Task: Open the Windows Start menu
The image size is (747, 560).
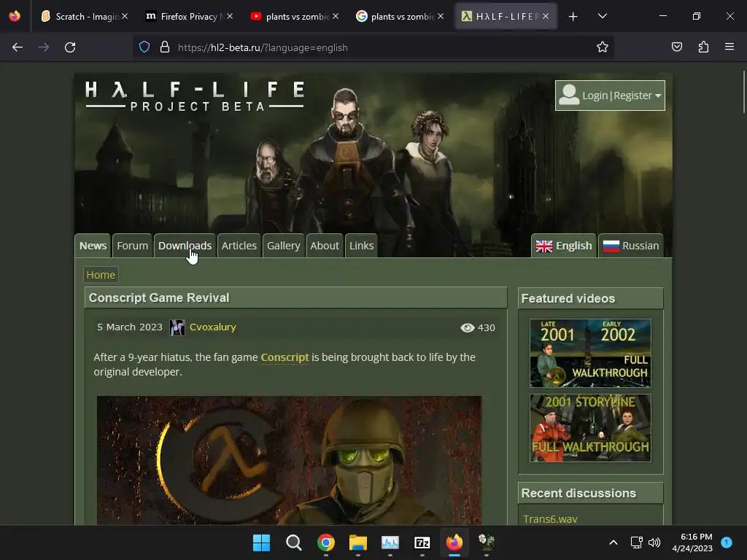Action: (x=261, y=542)
